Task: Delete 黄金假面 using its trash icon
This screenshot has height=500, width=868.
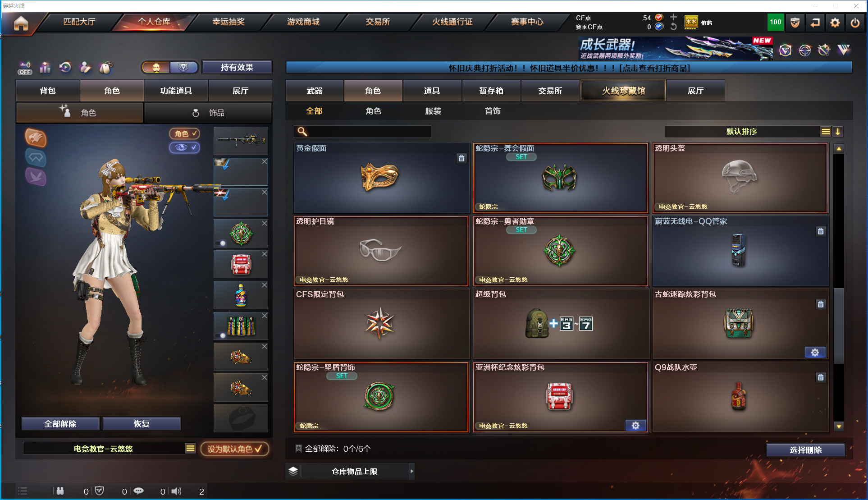Action: point(461,158)
